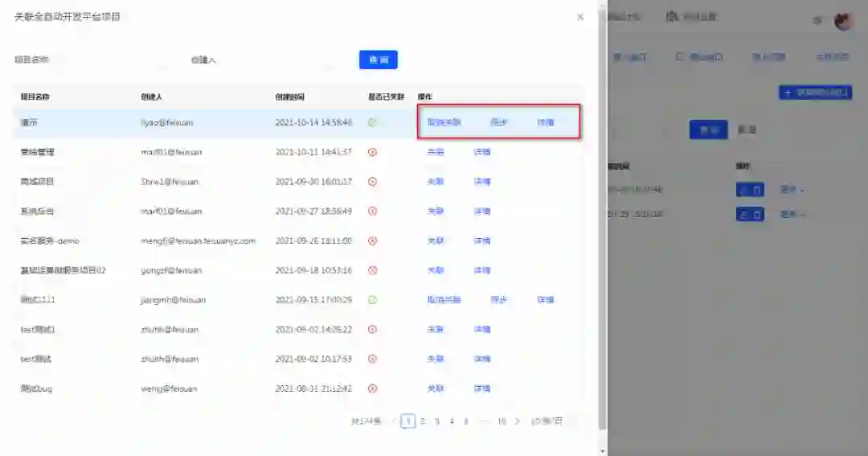
Task: Open 详情 for the 实名服务-demo project
Action: pos(482,241)
